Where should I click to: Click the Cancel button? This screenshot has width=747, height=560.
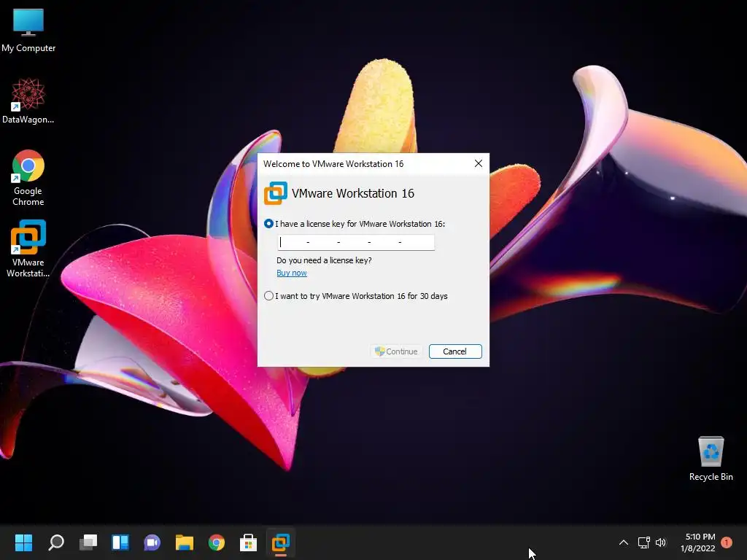tap(455, 351)
